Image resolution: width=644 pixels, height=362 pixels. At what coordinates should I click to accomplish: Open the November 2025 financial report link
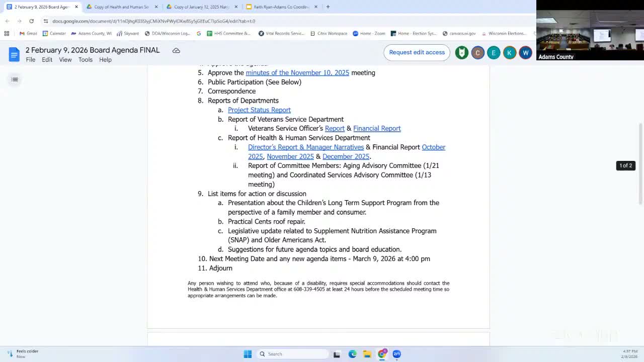pos(290,156)
